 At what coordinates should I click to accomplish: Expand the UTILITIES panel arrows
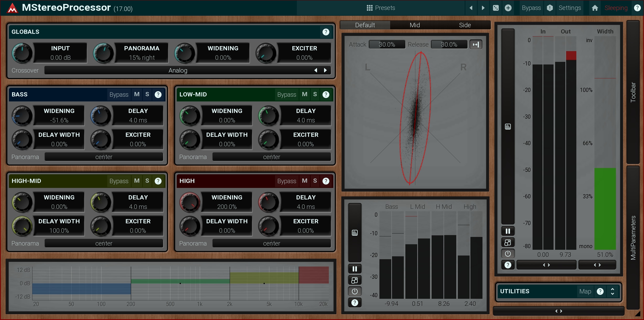click(x=613, y=291)
